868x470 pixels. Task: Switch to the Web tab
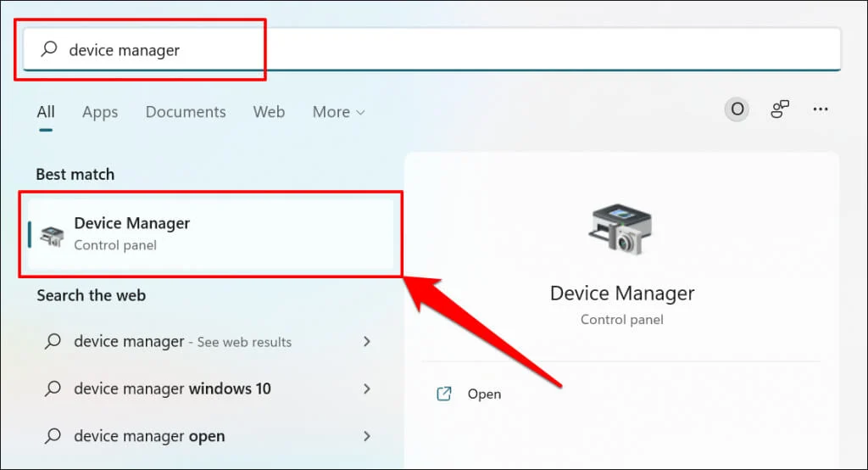pyautogui.click(x=269, y=112)
